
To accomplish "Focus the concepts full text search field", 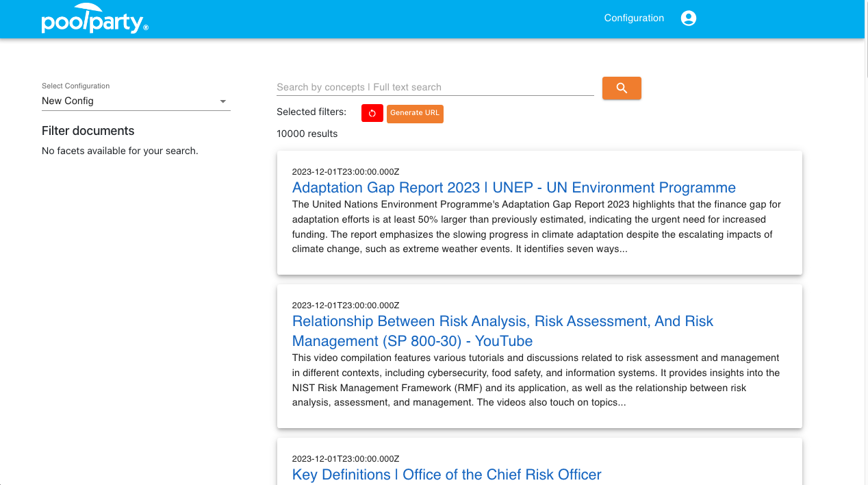I will (435, 87).
